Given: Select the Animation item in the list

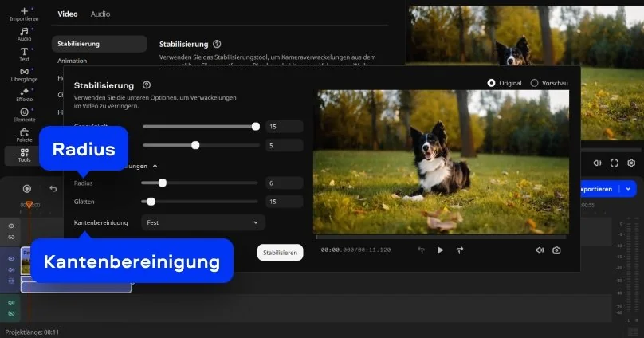Looking at the screenshot, I should (x=73, y=61).
